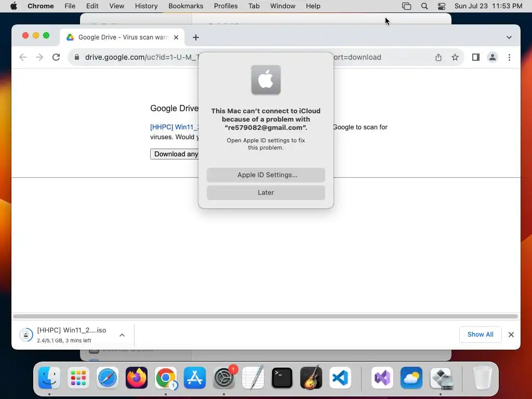
Task: Open Spotlight search in menu bar
Action: tap(424, 6)
